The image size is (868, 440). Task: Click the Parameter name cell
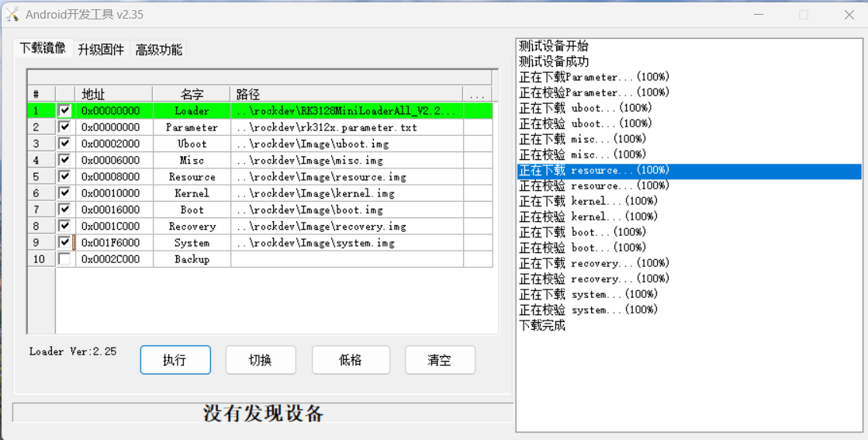192,127
